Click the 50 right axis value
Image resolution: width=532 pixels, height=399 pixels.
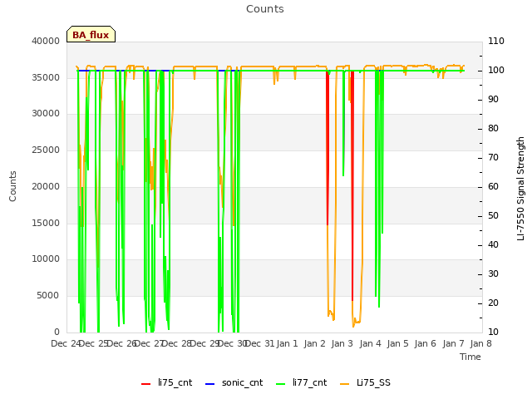click(493, 216)
